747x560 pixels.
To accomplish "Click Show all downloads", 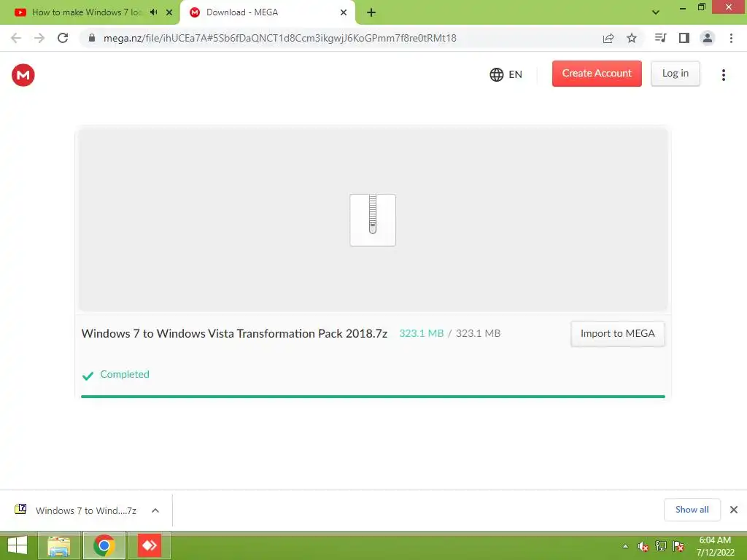I will coord(692,510).
